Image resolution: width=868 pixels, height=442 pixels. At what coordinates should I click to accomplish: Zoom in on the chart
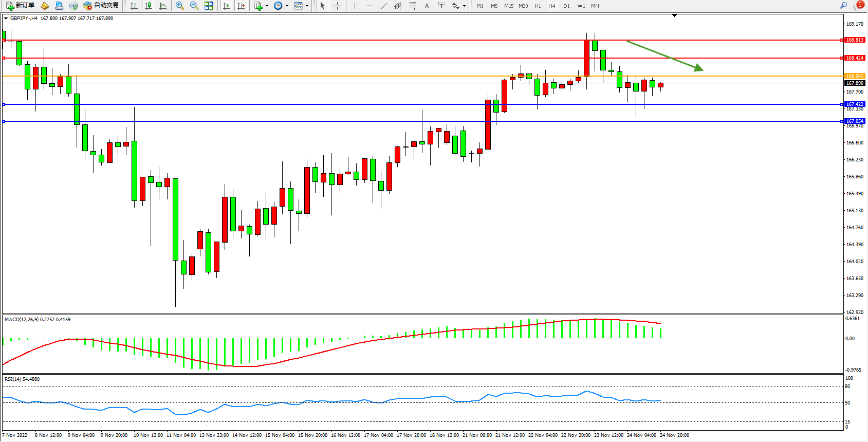tap(180, 6)
